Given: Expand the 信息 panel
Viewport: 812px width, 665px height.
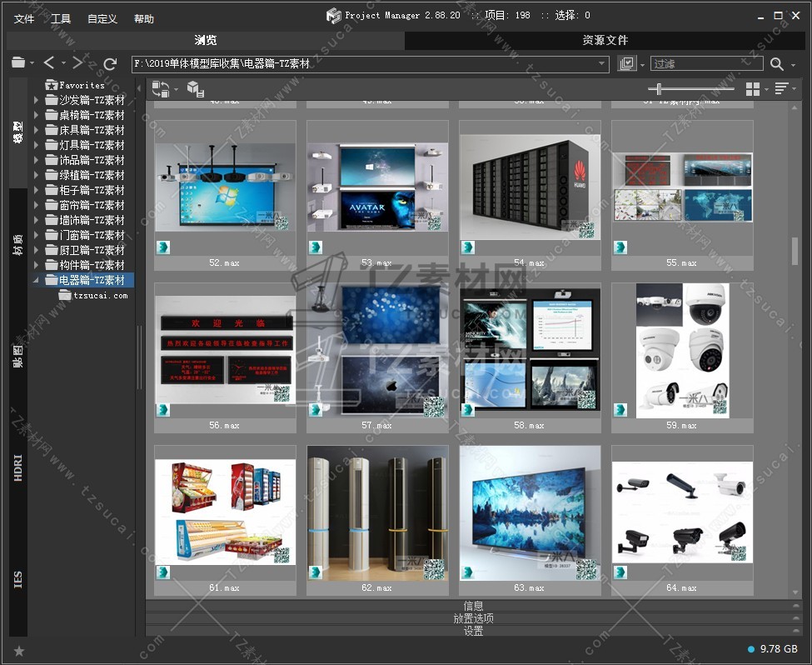Looking at the screenshot, I should point(473,606).
